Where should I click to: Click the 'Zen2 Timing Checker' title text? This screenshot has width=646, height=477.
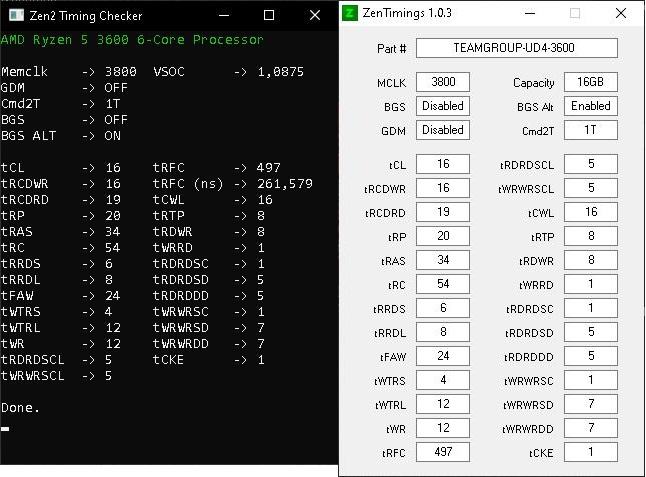click(86, 16)
